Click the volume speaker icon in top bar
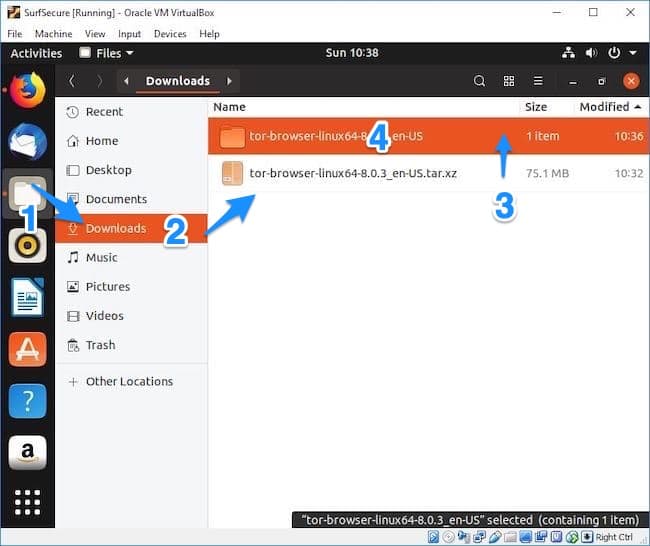This screenshot has width=650, height=546. point(591,53)
